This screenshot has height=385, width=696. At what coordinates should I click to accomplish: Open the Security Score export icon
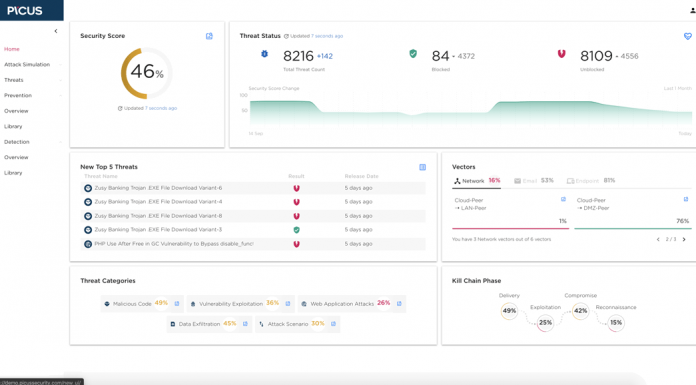pos(209,36)
